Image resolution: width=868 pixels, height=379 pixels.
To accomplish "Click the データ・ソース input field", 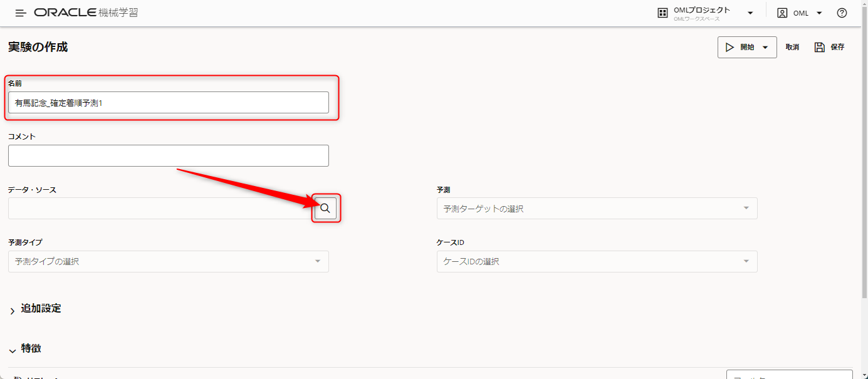I will [160, 209].
